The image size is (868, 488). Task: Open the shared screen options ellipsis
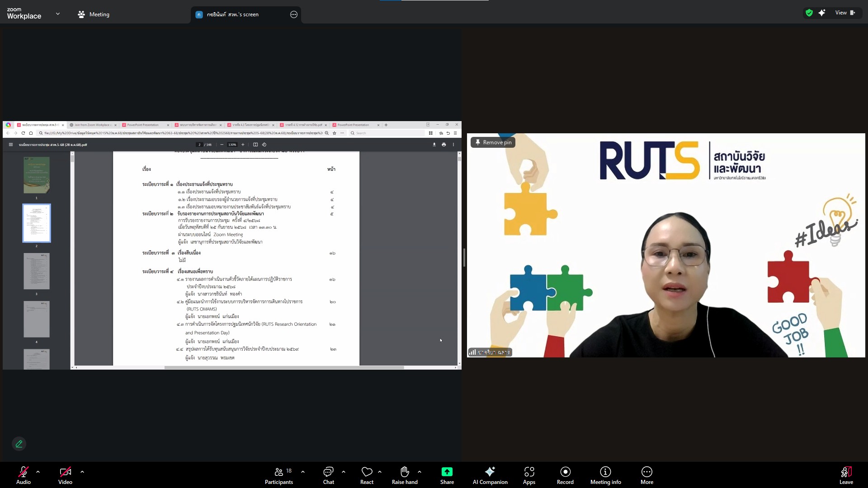pyautogui.click(x=294, y=14)
